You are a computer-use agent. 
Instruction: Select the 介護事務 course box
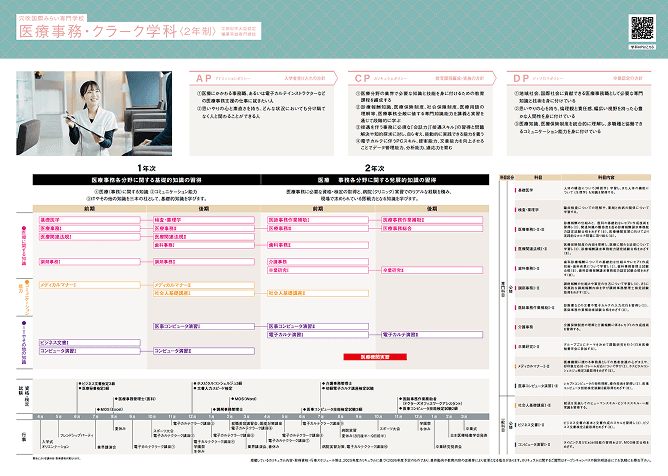[279, 260]
